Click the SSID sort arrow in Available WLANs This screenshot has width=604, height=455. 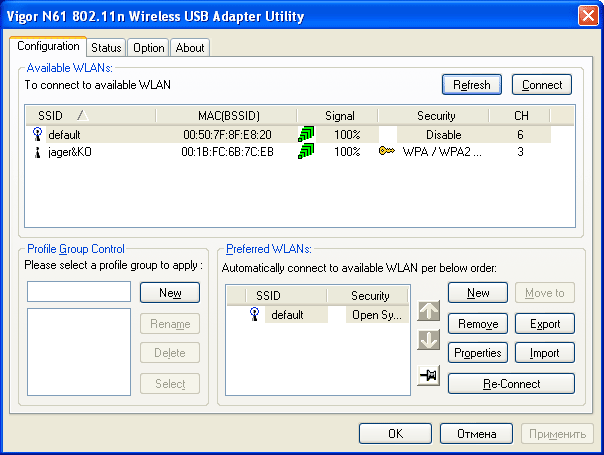(82, 115)
